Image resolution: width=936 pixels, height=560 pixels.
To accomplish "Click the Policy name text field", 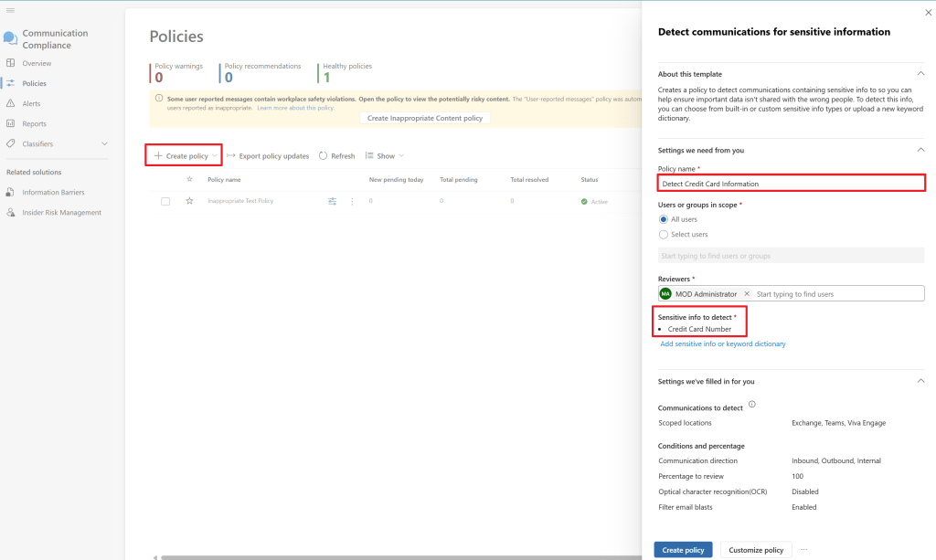I will 791,184.
